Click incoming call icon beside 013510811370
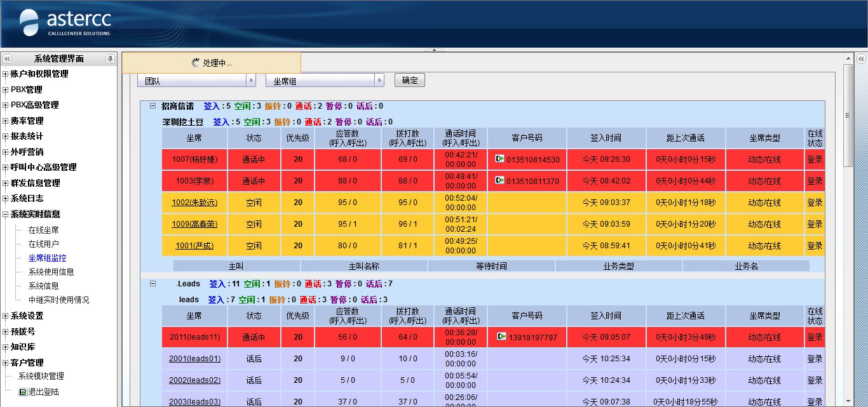 pos(500,181)
